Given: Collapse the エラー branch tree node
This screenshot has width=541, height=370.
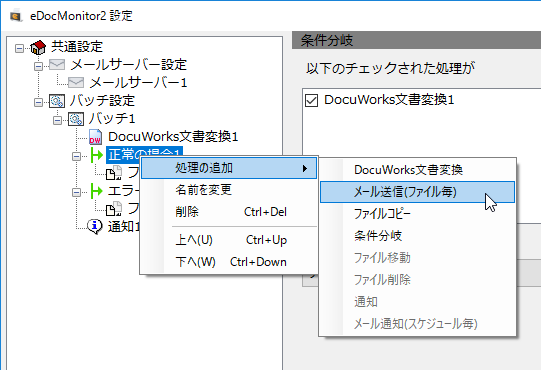Looking at the screenshot, I should (x=77, y=192).
